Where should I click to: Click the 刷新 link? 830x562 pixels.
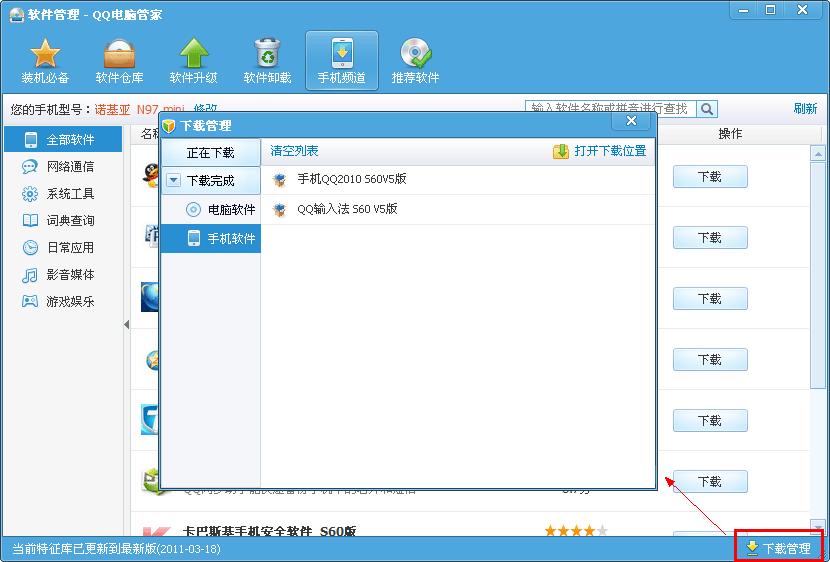click(x=805, y=108)
